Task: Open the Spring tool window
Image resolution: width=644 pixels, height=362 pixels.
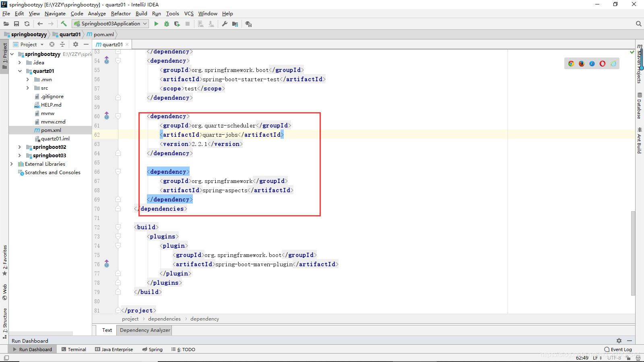Action: tap(152, 350)
